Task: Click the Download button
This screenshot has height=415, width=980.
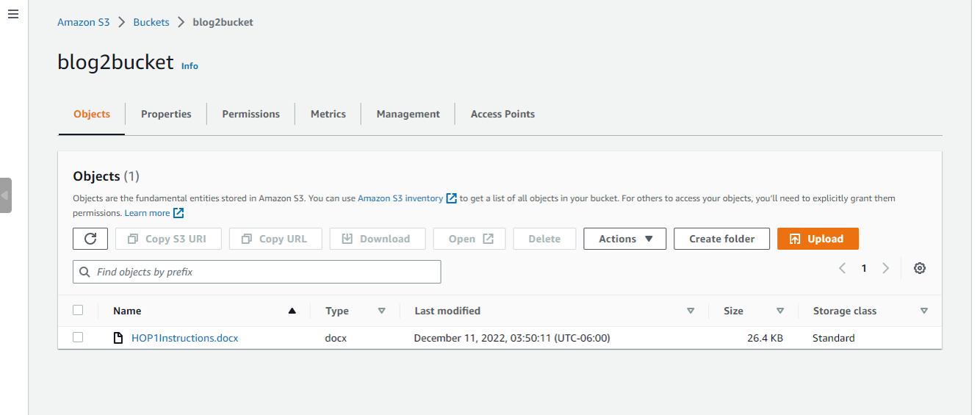Action: (378, 239)
